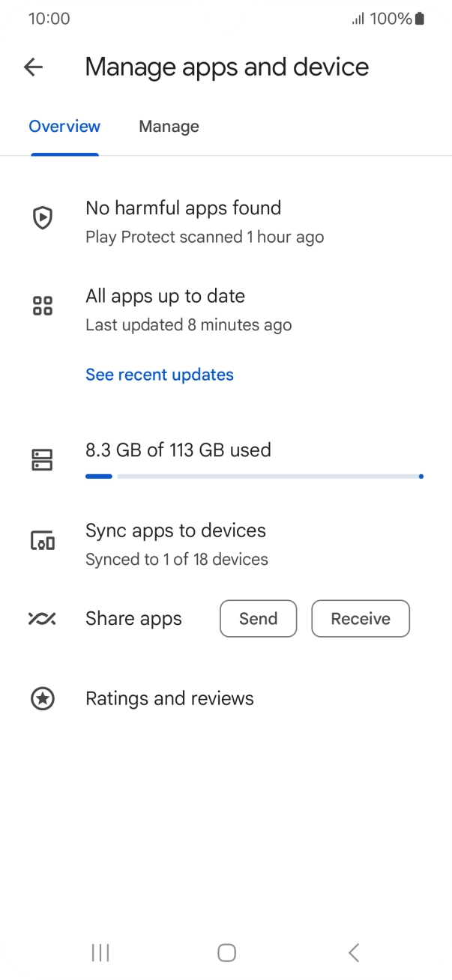
Task: Tap the Share apps arrows icon
Action: coord(43,619)
